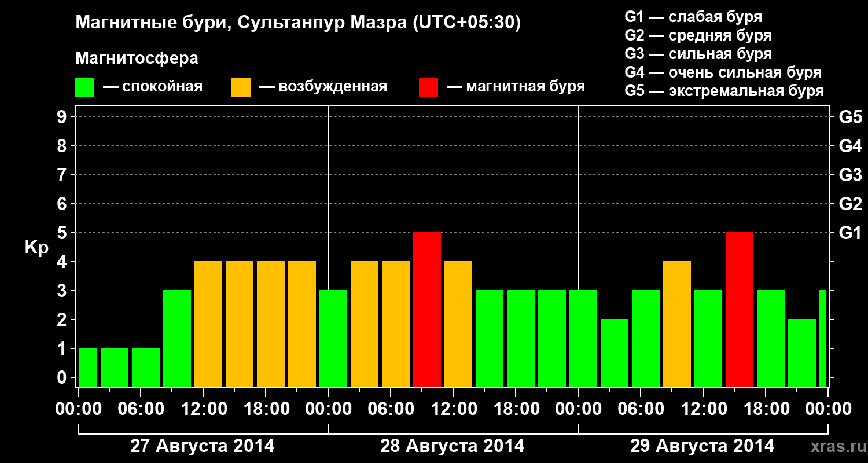Click the 06:00 time label under 27 August
Image resolution: width=868 pixels, height=463 pixels.
pos(140,409)
